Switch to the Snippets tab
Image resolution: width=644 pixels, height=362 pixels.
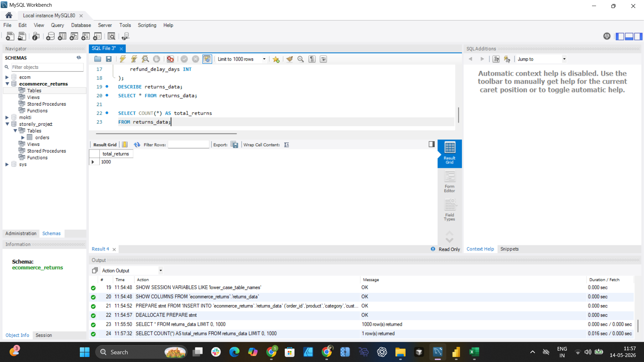(509, 249)
